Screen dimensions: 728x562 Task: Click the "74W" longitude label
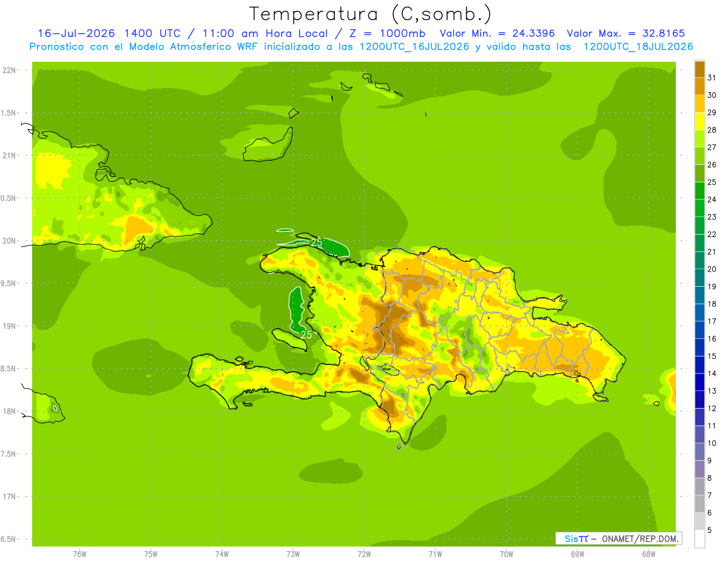[222, 554]
